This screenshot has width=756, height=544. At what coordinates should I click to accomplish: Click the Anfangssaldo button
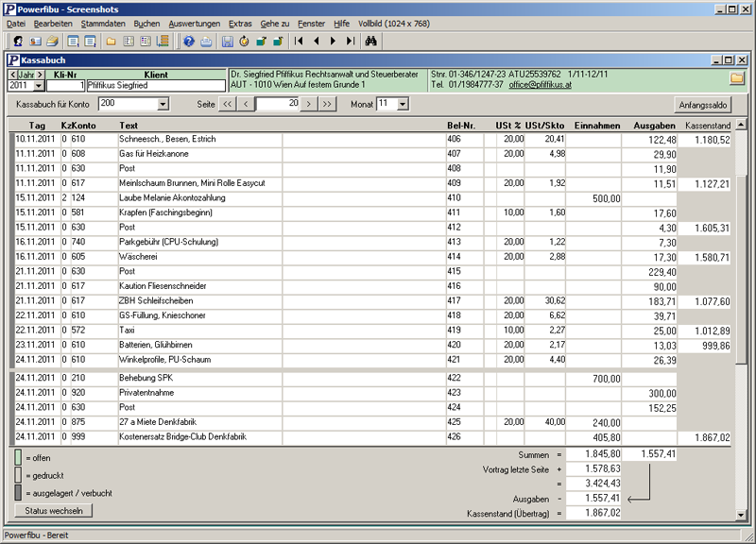tap(704, 104)
